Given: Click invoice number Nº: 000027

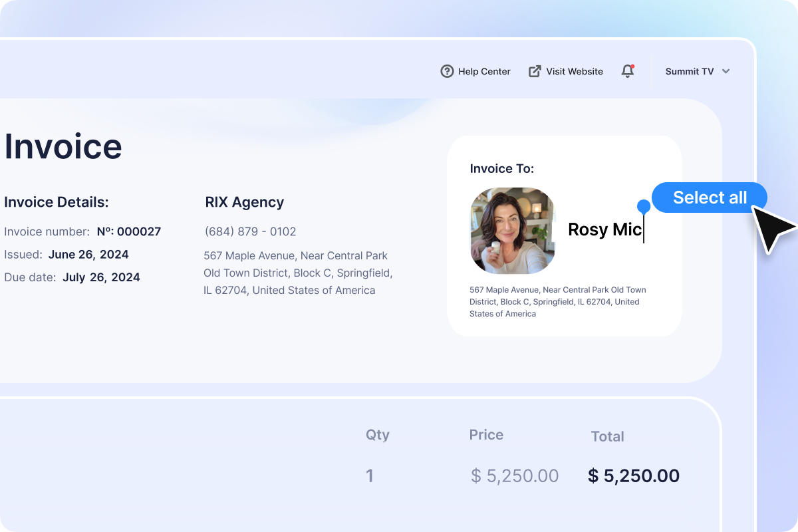Looking at the screenshot, I should (x=129, y=231).
